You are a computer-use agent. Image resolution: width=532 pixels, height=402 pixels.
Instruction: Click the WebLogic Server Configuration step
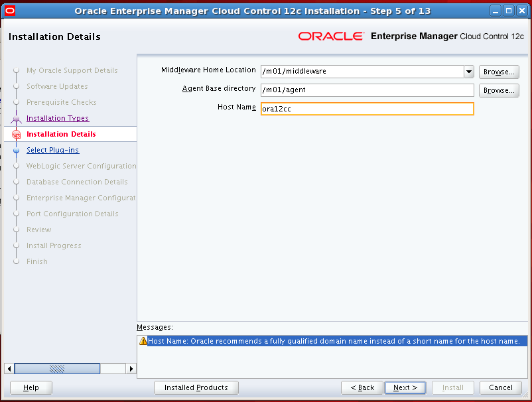point(82,166)
